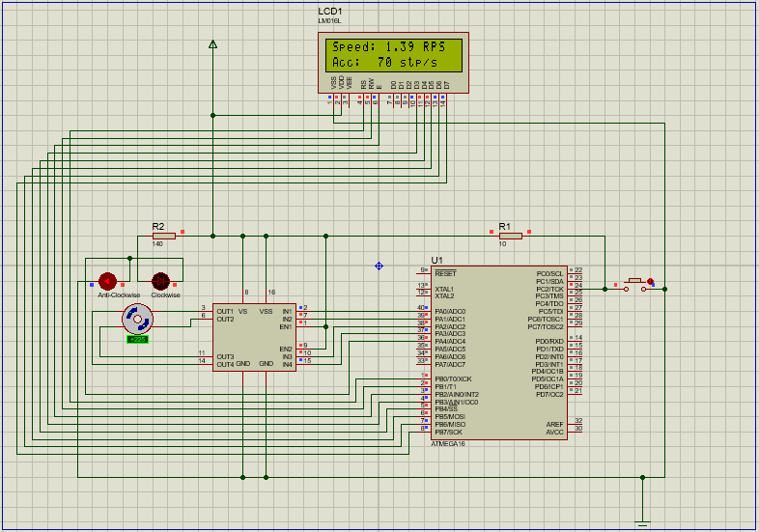Select the ground terminal symbol
Image resolution: width=759 pixels, height=532 pixels.
coord(642,523)
